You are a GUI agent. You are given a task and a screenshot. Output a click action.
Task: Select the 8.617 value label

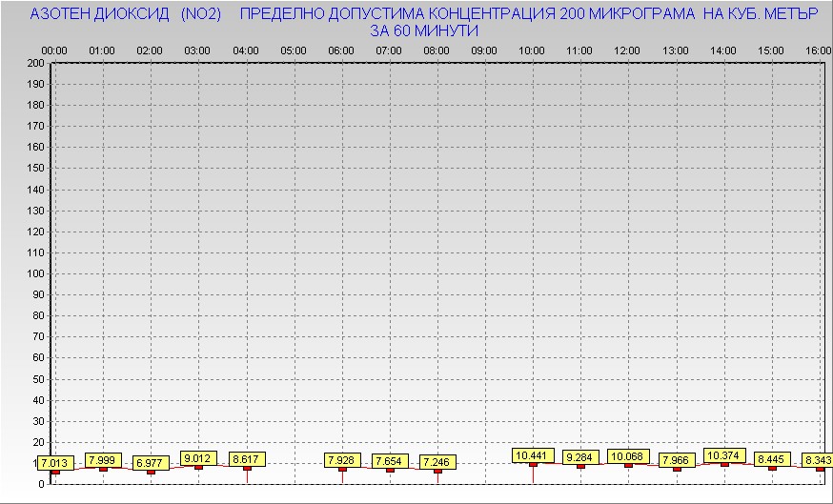click(x=246, y=458)
